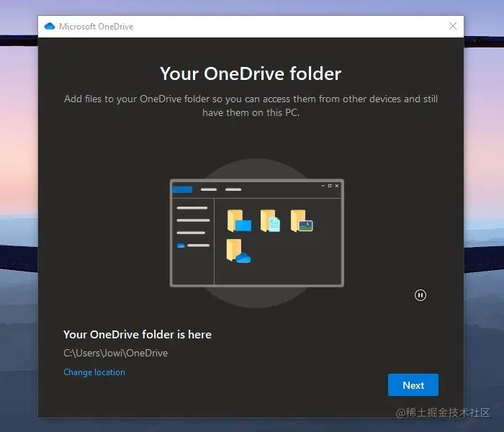Close the Microsoft OneDrive dialog
Screen dimensions: 504x432
click(453, 26)
